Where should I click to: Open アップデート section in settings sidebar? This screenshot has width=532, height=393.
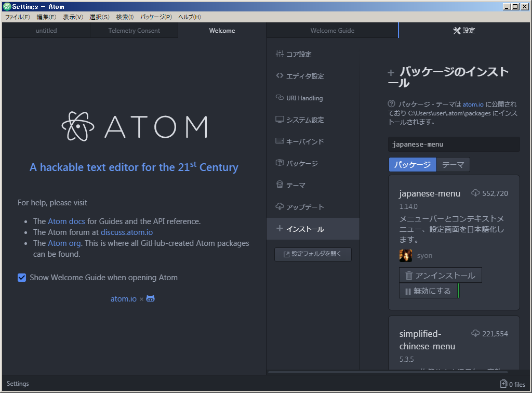(x=313, y=207)
